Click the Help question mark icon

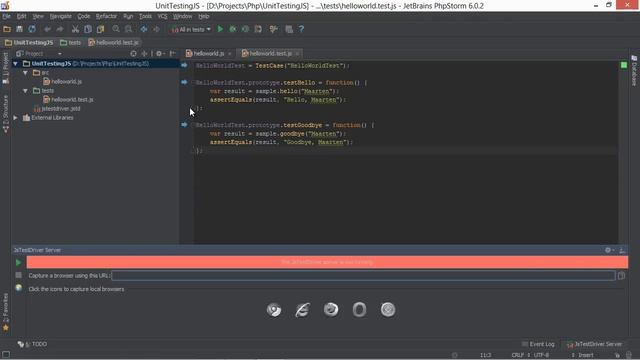301,29
